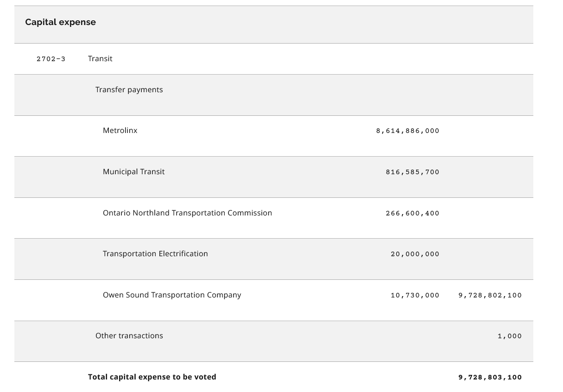Image resolution: width=563 pixels, height=392 pixels.
Task: Select Metrolinx amount 8,614,886,000
Action: click(407, 131)
